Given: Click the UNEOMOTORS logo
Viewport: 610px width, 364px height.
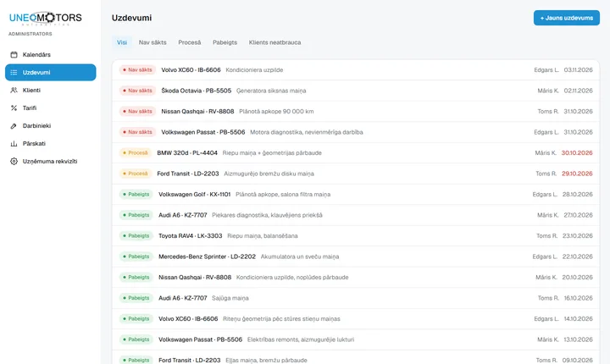Looking at the screenshot, I should pos(46,18).
